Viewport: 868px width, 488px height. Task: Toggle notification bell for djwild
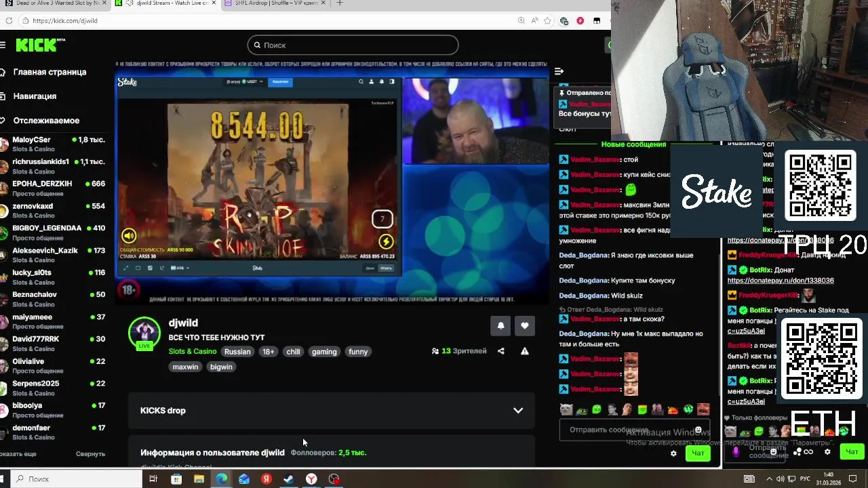pos(500,326)
